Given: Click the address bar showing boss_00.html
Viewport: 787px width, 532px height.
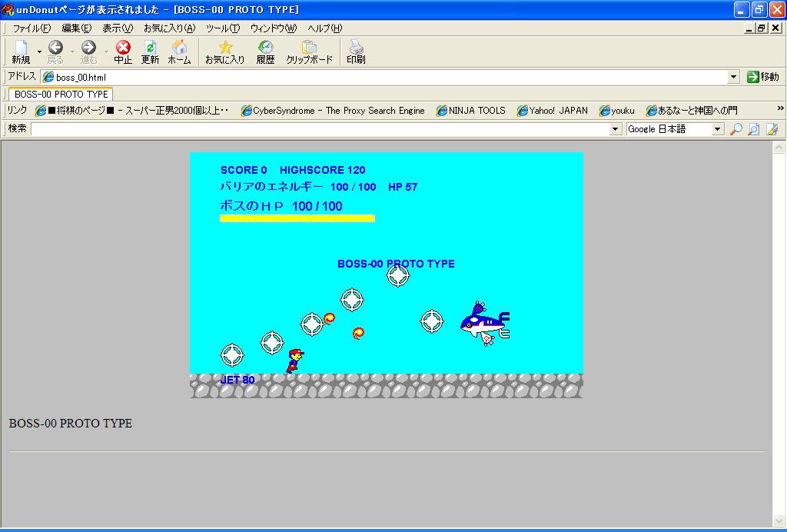Looking at the screenshot, I should pyautogui.click(x=384, y=78).
